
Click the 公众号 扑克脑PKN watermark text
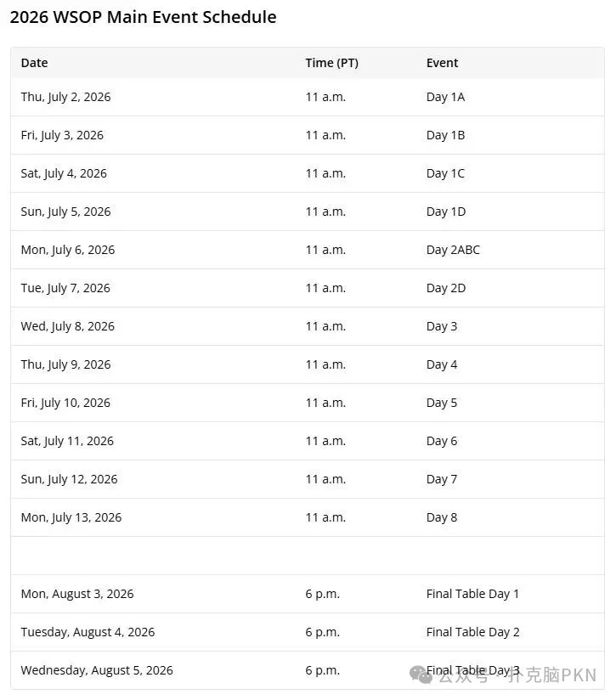518,676
